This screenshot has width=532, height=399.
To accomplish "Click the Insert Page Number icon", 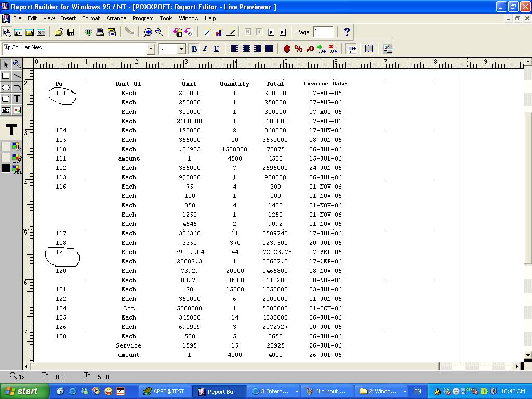I will (x=189, y=32).
